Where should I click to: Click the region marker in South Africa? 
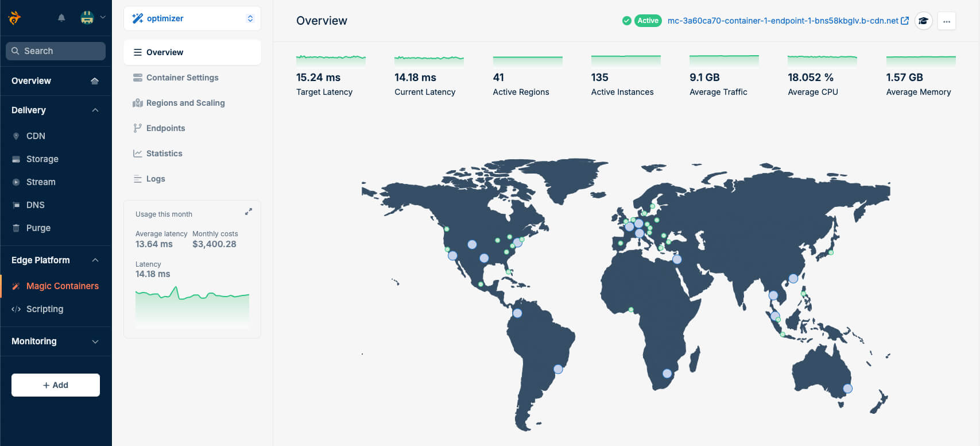tap(667, 374)
